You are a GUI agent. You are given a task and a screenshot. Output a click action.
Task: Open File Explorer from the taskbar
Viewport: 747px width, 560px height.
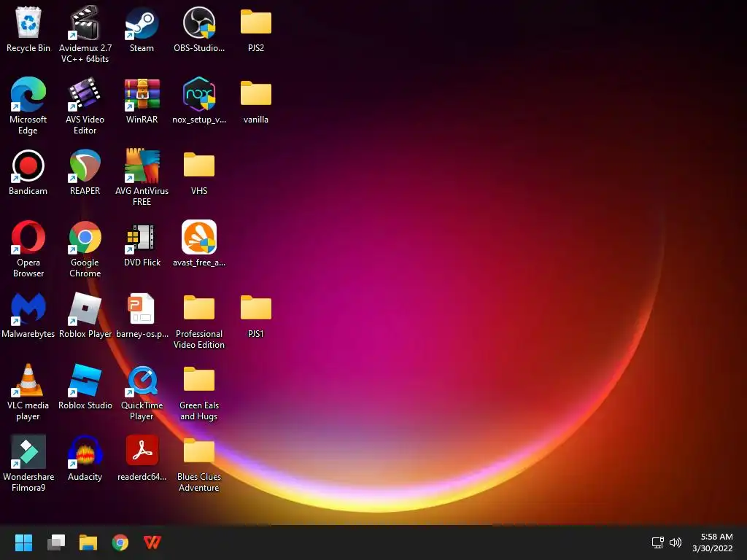coord(88,542)
